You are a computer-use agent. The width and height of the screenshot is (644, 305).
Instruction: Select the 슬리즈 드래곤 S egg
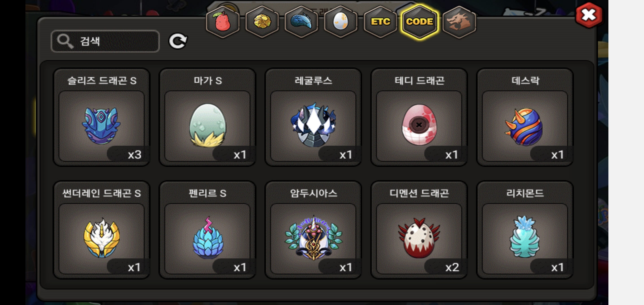pos(102,117)
